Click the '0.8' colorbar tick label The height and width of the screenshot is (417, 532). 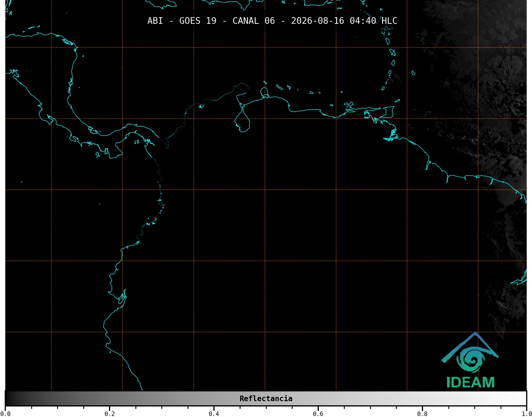[x=422, y=414]
